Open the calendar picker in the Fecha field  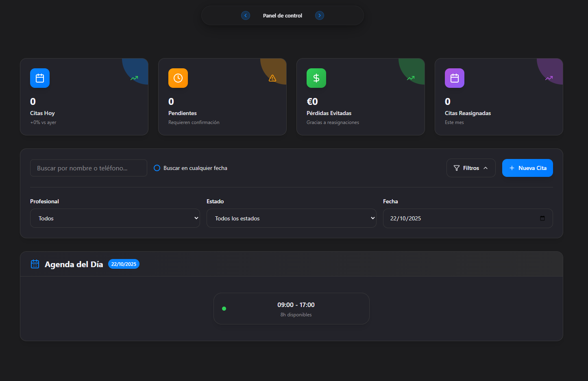coord(542,218)
